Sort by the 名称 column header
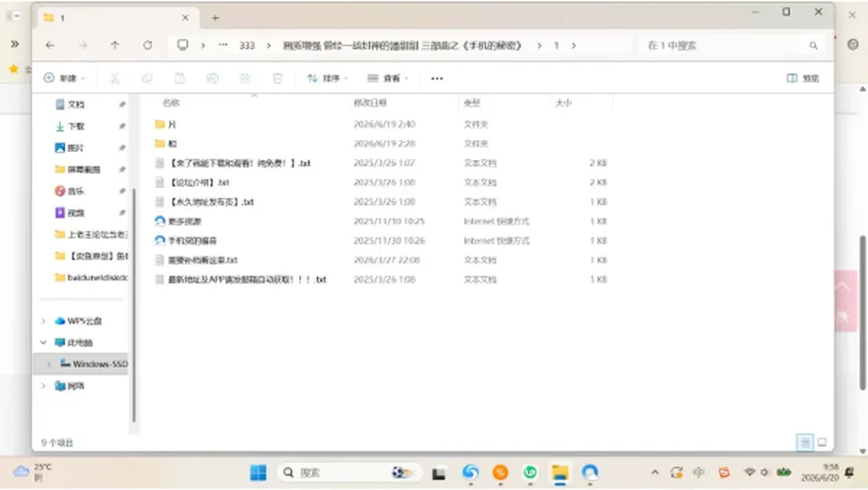868x490 pixels. point(172,102)
